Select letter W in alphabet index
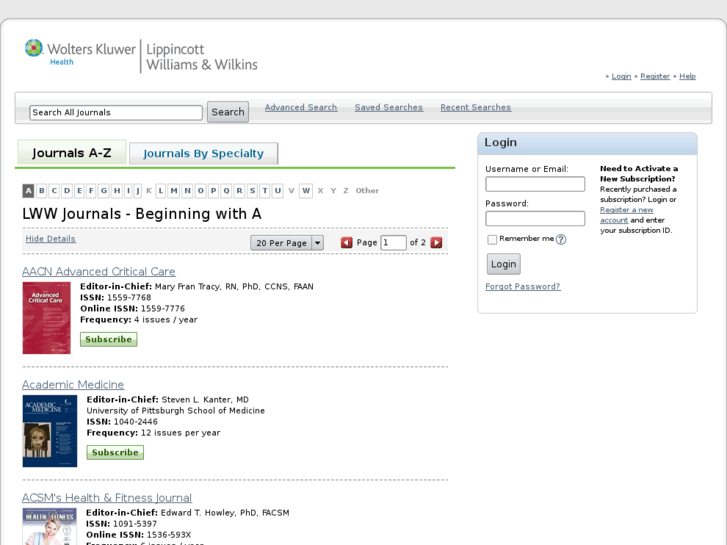This screenshot has height=545, width=727. 306,191
